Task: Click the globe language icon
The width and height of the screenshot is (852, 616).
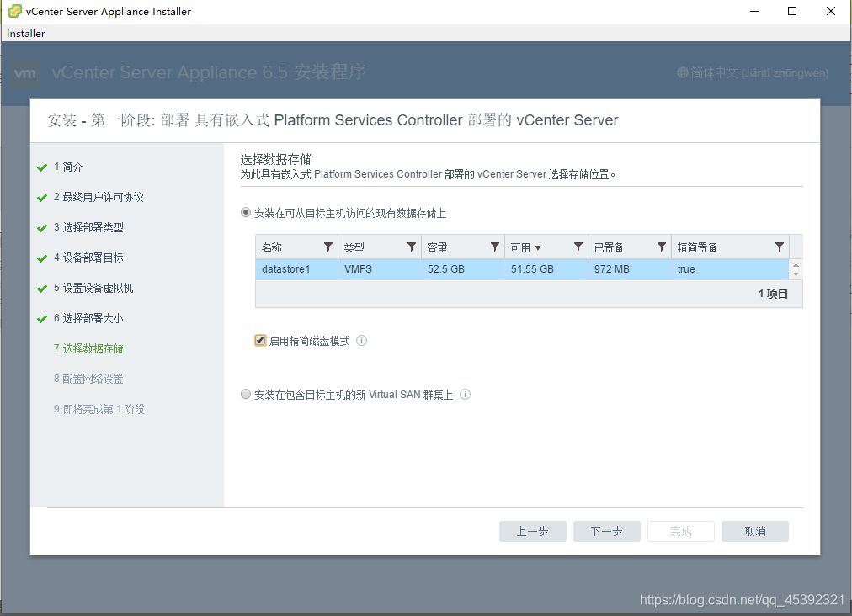Action: click(683, 72)
